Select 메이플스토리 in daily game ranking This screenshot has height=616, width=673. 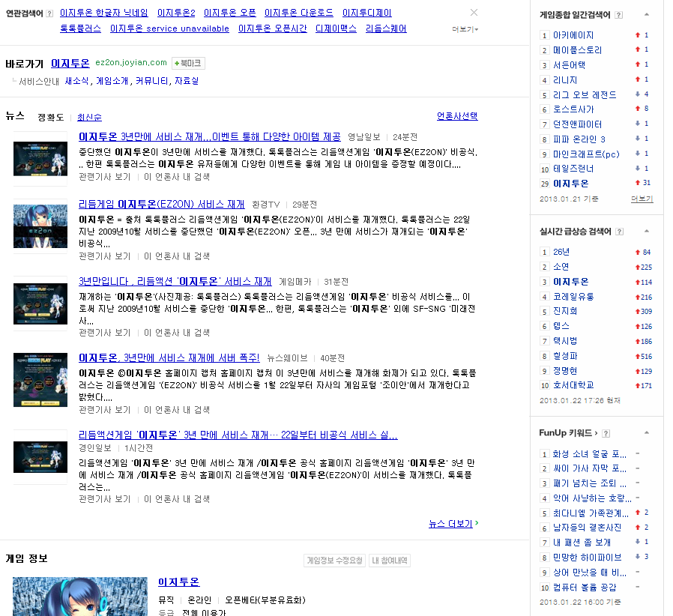577,50
